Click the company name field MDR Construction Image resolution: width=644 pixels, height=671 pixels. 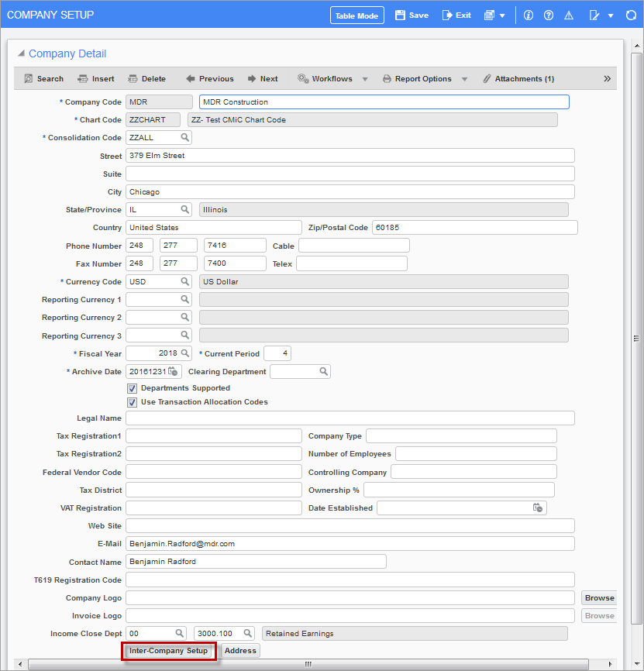point(384,102)
